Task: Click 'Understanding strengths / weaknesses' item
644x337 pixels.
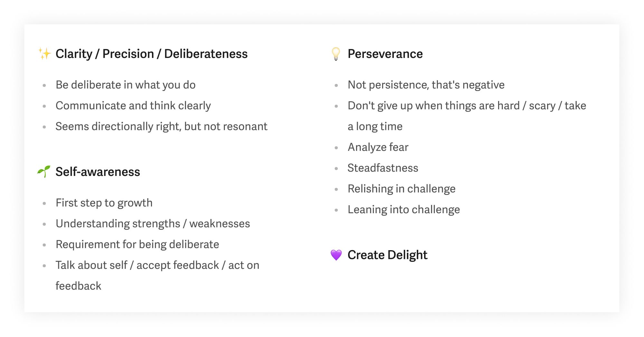Action: [x=153, y=224]
